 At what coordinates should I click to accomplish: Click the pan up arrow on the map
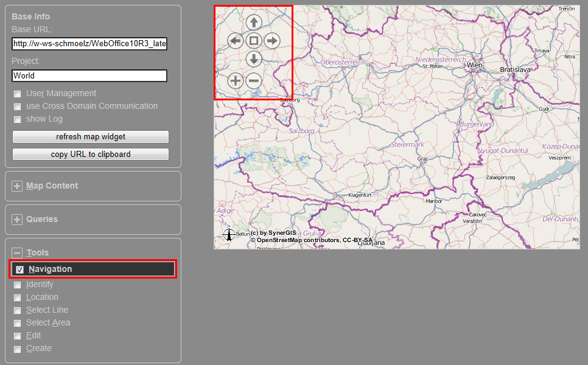tap(253, 22)
